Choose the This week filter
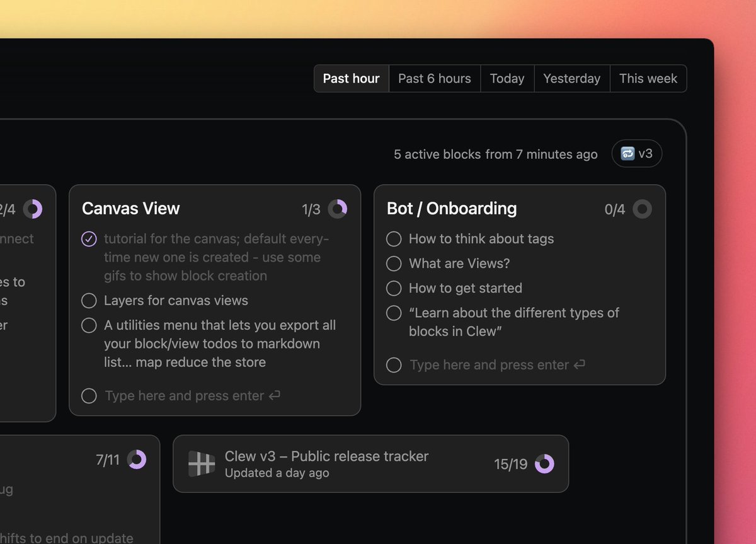Viewport: 756px width, 544px height. pos(648,79)
